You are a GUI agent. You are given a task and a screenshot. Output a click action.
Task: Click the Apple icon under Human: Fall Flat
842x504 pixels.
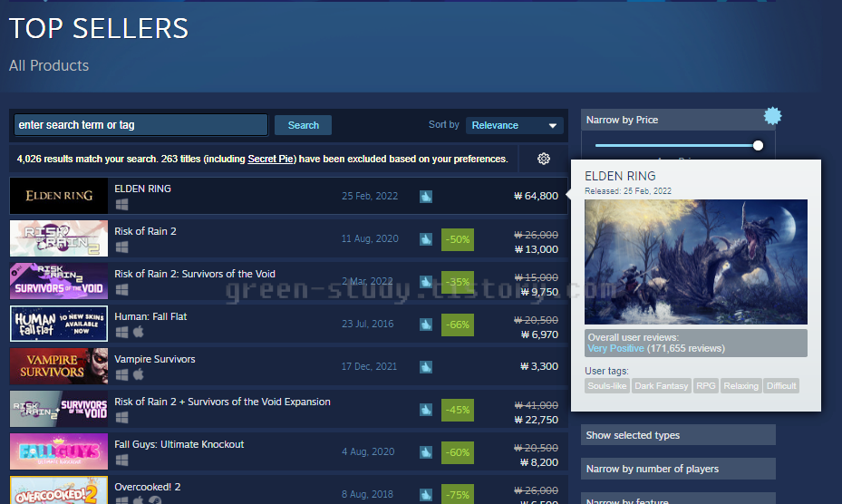139,332
